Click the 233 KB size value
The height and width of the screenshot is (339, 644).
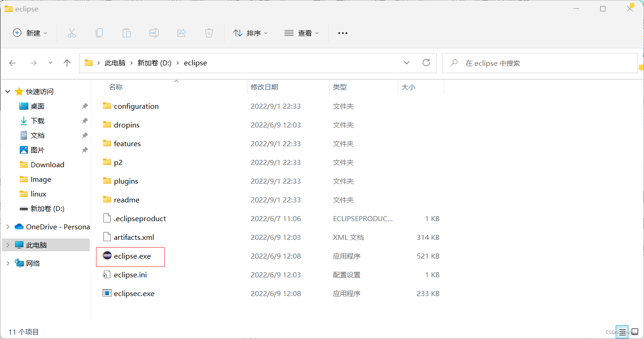click(x=428, y=293)
